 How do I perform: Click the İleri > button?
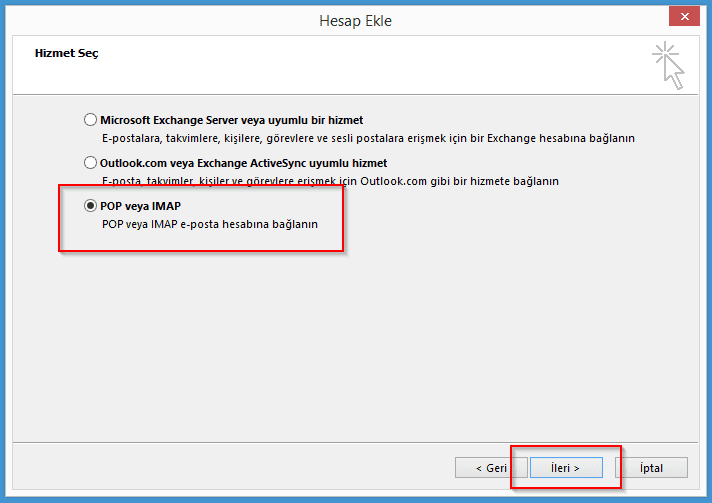tap(566, 468)
